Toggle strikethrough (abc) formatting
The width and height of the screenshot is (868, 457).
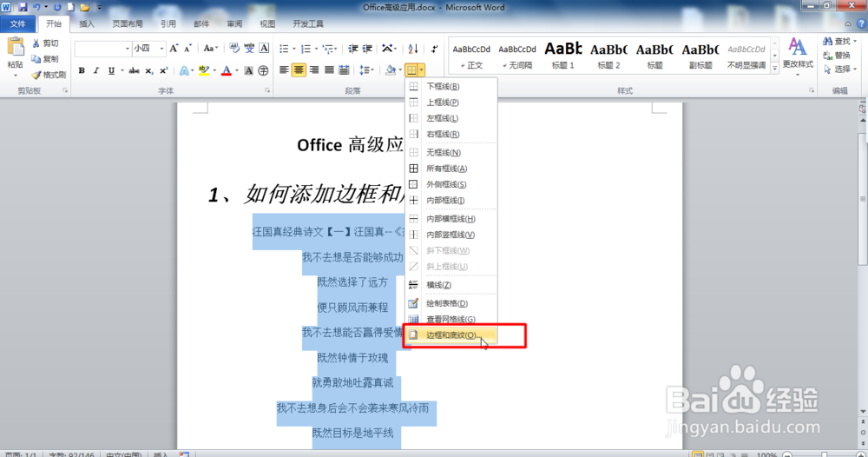coord(134,71)
